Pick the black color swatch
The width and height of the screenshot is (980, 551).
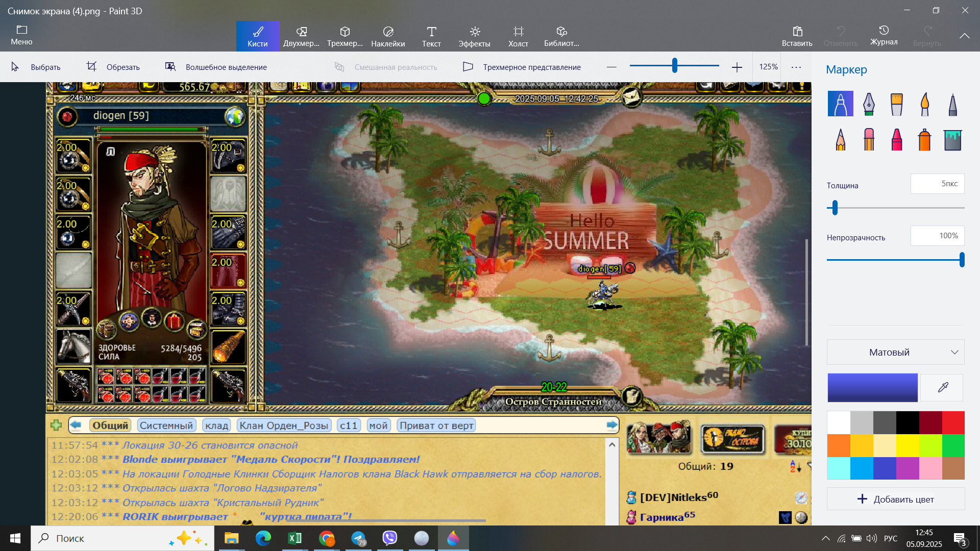908,422
